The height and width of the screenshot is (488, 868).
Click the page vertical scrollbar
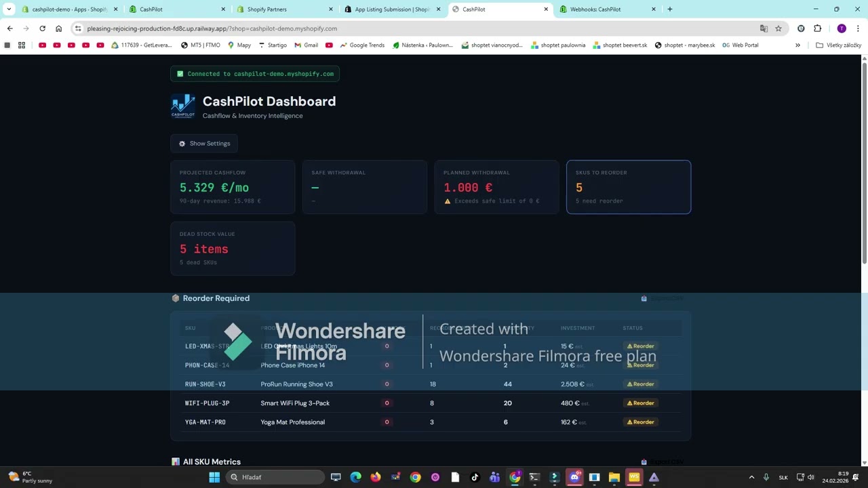865,163
